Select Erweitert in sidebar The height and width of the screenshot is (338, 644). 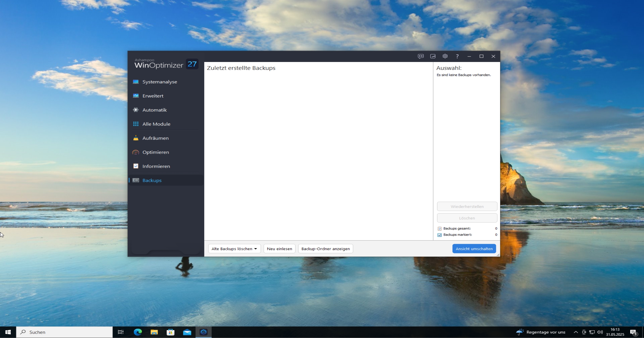166,96
